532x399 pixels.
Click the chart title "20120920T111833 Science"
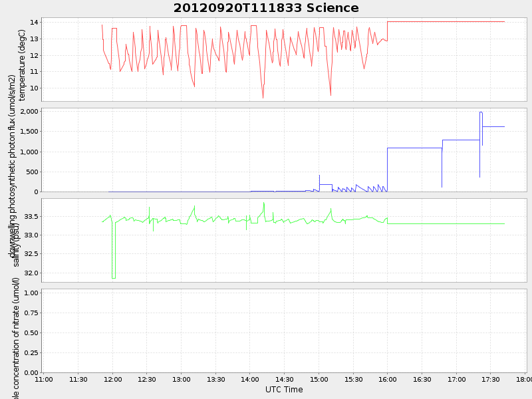266,8
